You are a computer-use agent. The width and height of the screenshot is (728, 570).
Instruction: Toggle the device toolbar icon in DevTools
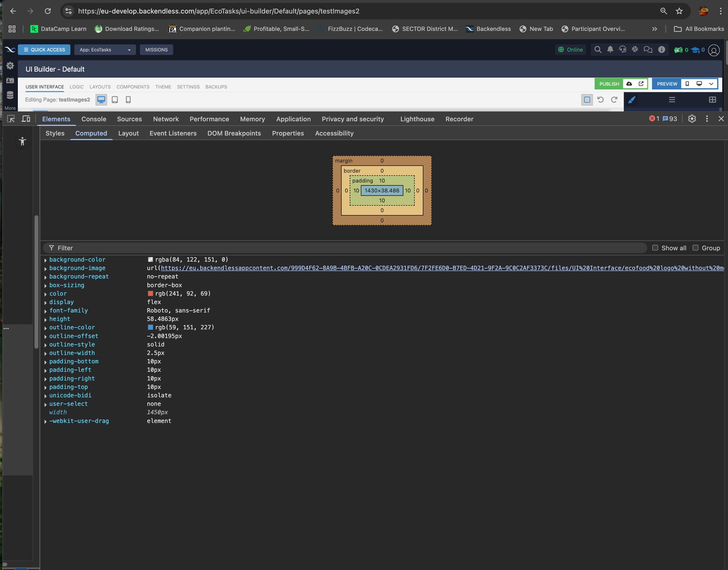click(26, 119)
